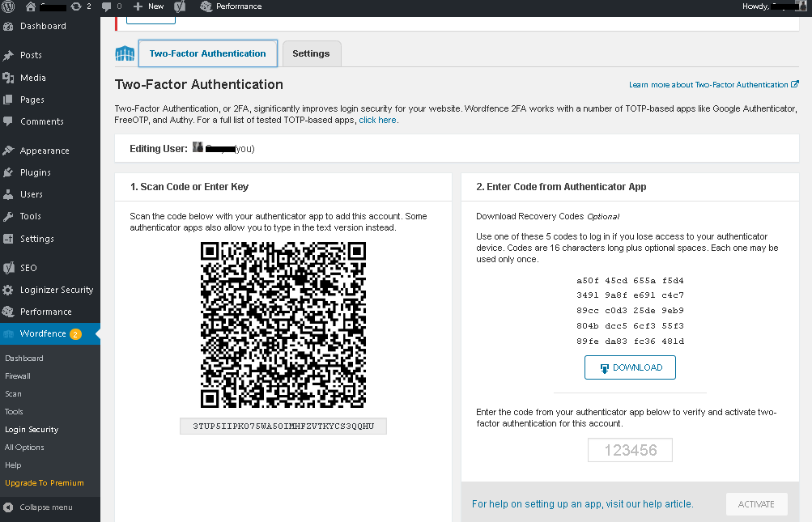Open Wordfence Help submenu item
Screen dimensions: 812x522
coord(14,465)
